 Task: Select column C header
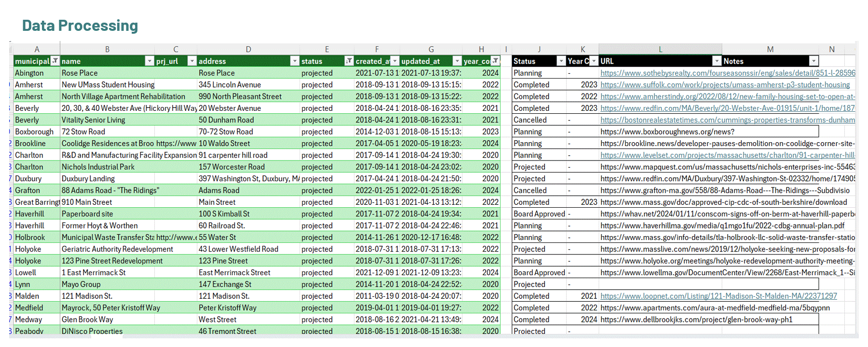(x=176, y=49)
